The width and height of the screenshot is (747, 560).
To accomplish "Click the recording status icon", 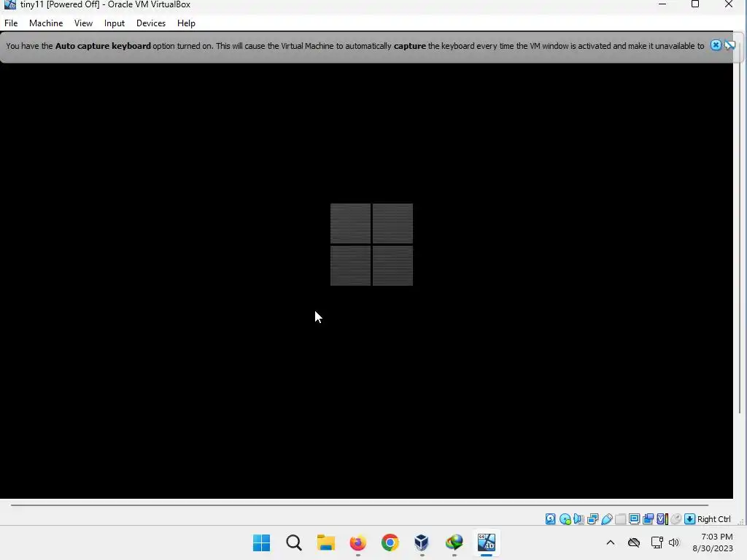I will (x=648, y=519).
